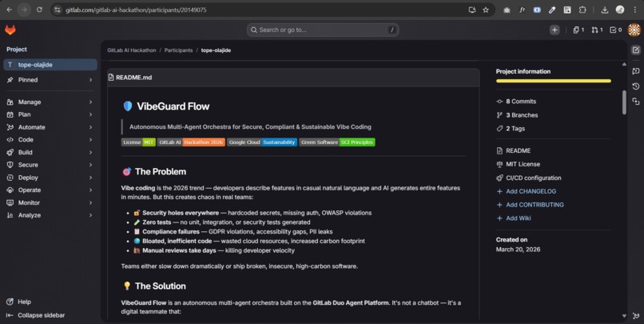Image resolution: width=644 pixels, height=324 pixels.
Task: Open CI/CD configuration link
Action: (529, 178)
